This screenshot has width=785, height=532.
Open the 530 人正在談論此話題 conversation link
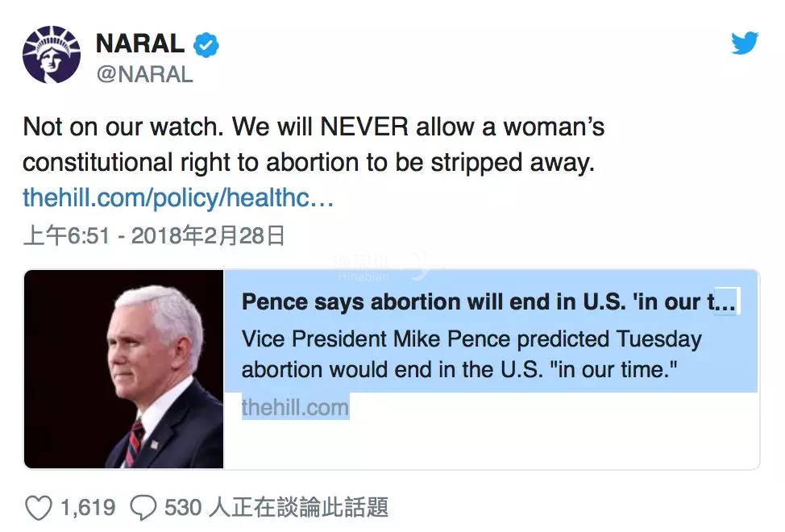[x=276, y=508]
